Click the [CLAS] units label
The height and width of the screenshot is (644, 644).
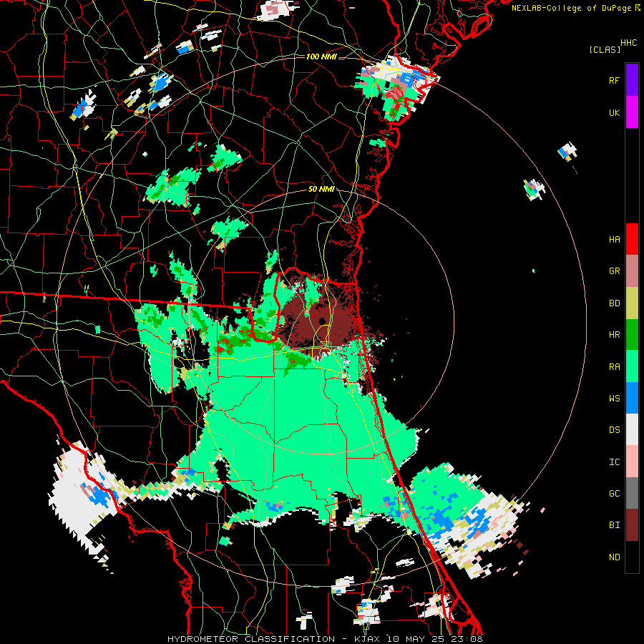click(x=605, y=50)
